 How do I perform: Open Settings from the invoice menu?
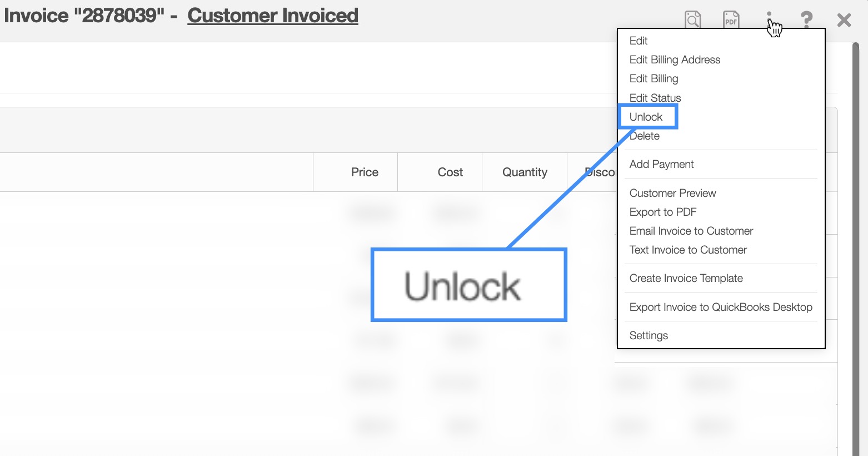pyautogui.click(x=648, y=335)
